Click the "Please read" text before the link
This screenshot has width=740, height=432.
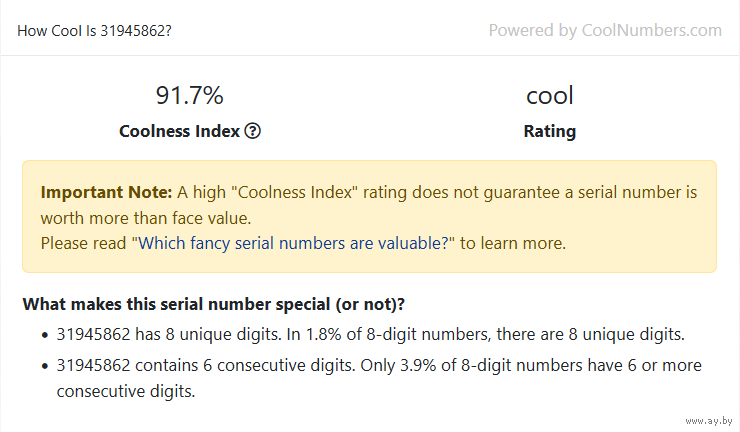tap(83, 243)
